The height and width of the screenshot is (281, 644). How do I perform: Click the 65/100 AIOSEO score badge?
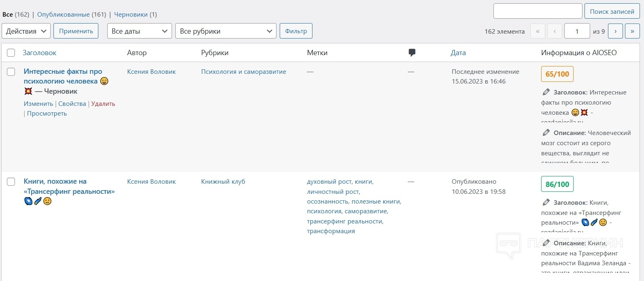click(557, 74)
